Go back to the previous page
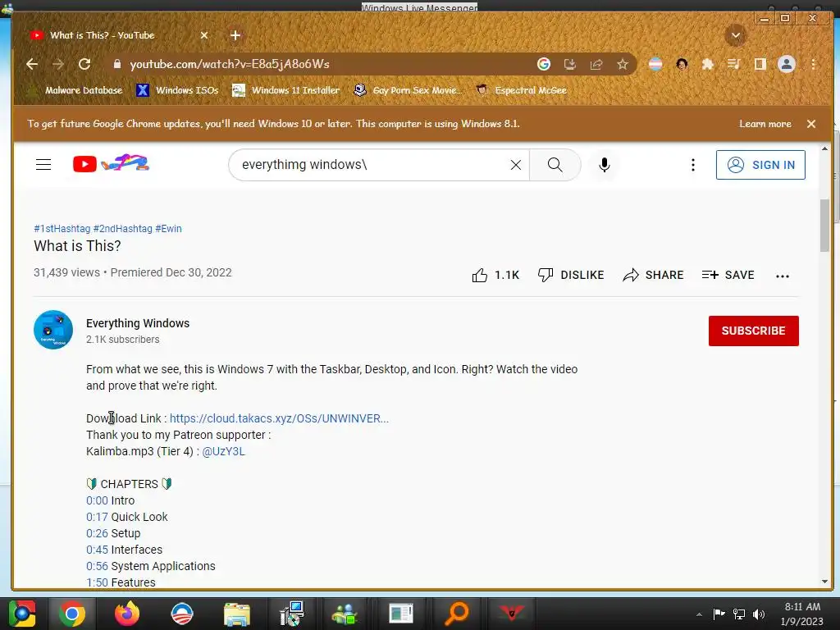The width and height of the screenshot is (840, 630). pos(32,64)
